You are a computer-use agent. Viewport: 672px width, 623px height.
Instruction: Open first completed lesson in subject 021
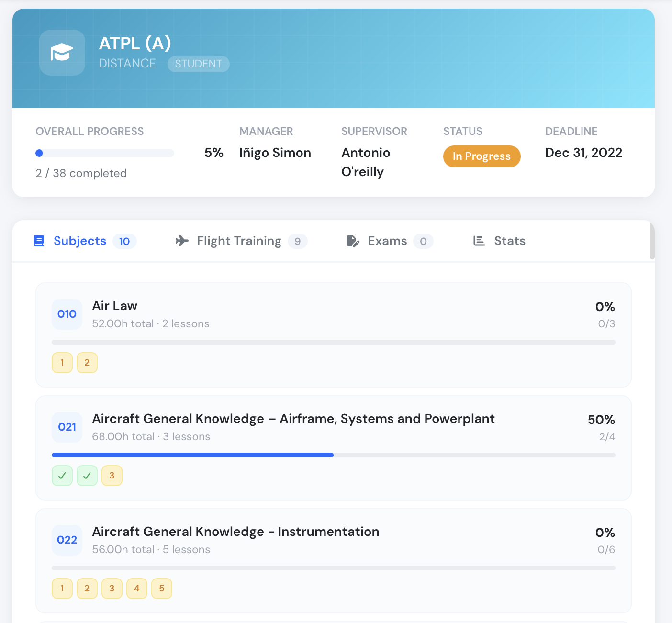[x=62, y=476]
